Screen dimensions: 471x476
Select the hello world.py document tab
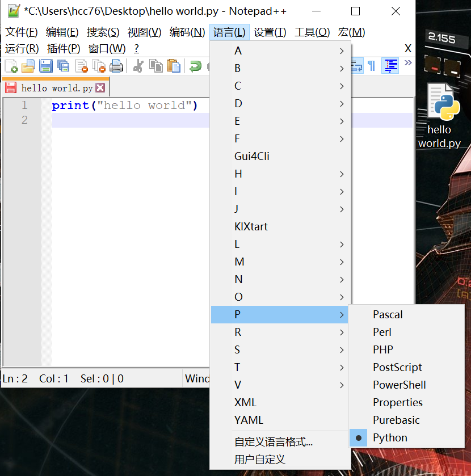click(x=56, y=87)
